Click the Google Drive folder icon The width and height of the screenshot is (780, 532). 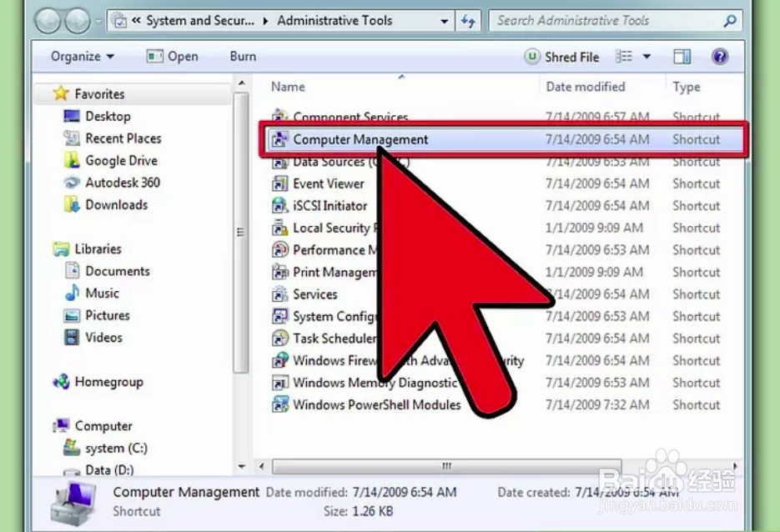tap(72, 160)
